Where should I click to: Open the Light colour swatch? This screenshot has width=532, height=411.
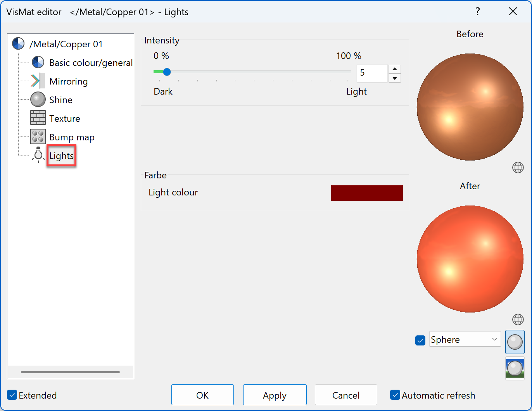(x=367, y=193)
